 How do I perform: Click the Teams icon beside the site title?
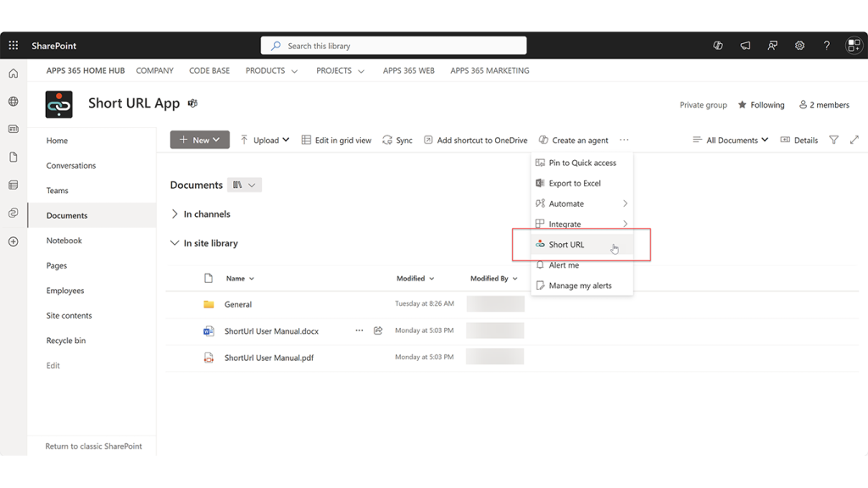pos(192,103)
